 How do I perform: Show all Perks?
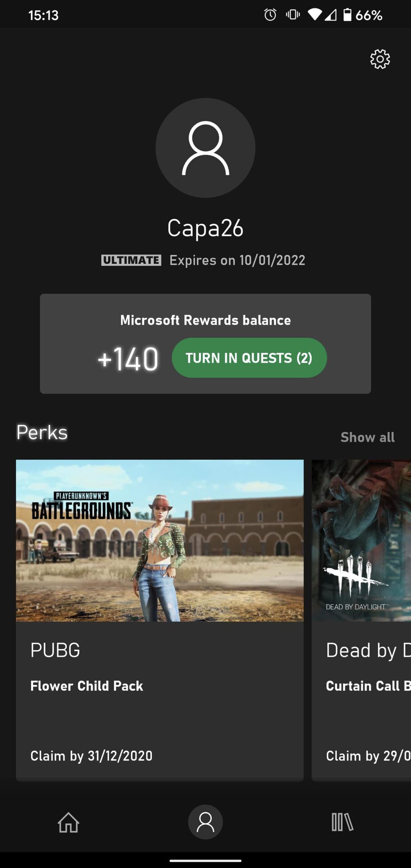368,437
